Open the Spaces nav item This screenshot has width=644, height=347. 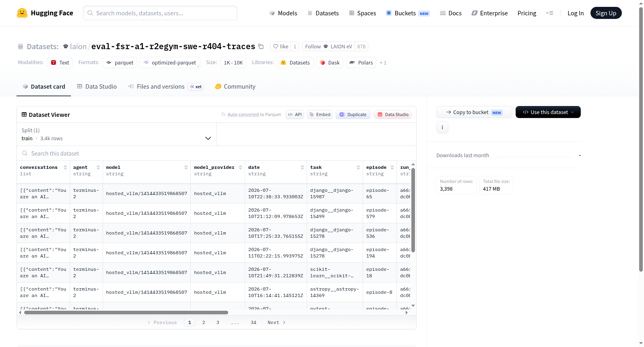(x=362, y=13)
